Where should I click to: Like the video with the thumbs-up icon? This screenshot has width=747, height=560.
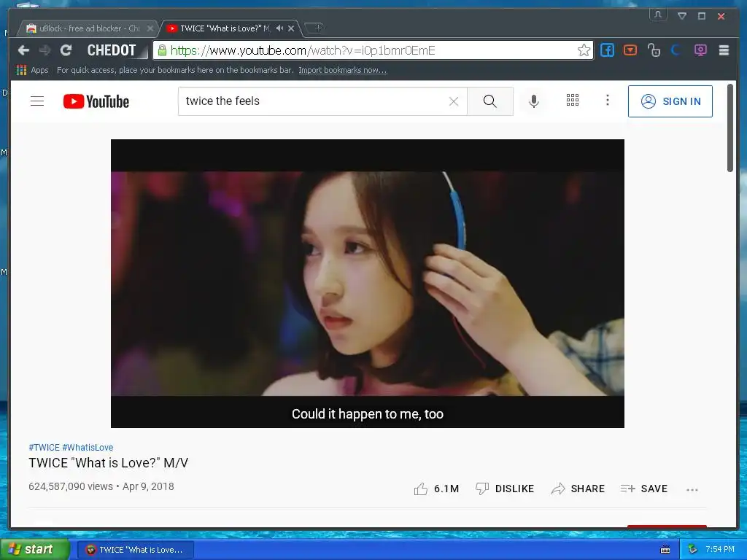point(421,489)
